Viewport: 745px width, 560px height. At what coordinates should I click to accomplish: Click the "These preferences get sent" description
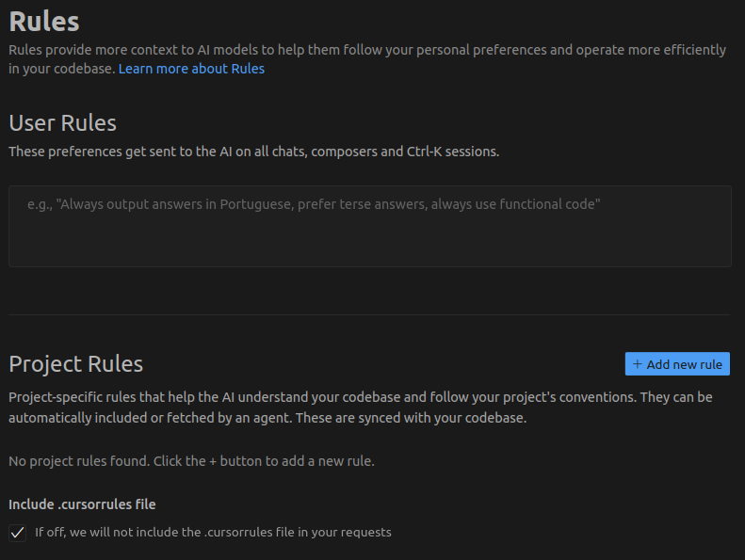[253, 152]
